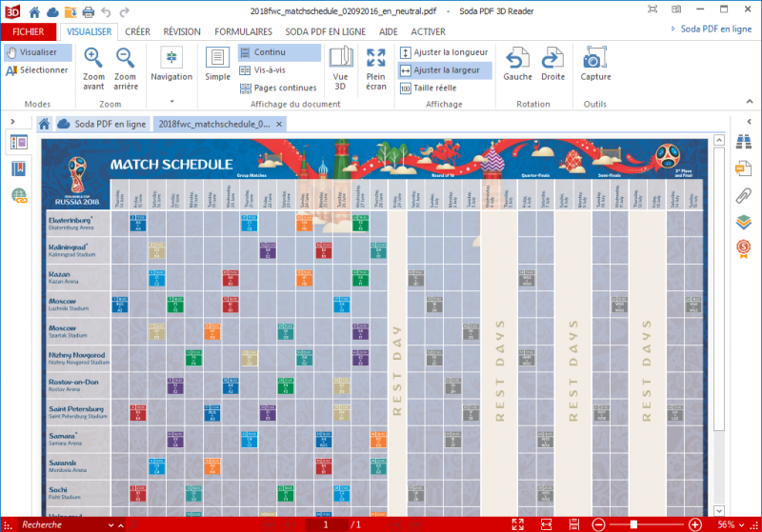This screenshot has width=762, height=532.
Task: Click zoom in plus in status bar
Action: tap(695, 524)
